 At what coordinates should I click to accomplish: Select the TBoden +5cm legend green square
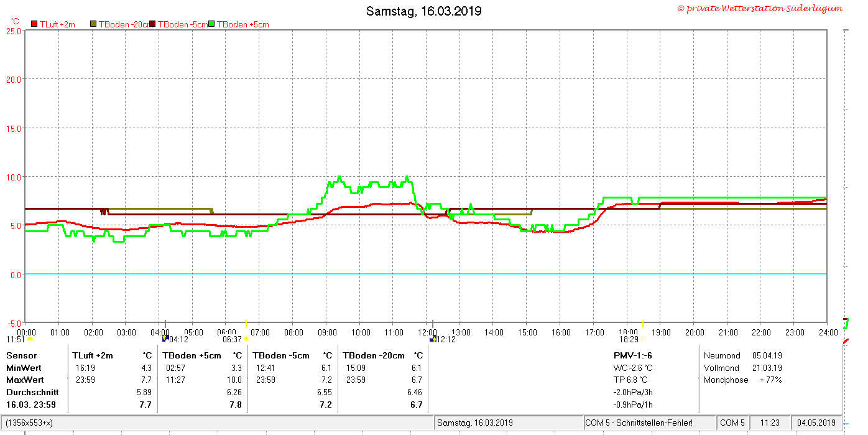pos(212,24)
